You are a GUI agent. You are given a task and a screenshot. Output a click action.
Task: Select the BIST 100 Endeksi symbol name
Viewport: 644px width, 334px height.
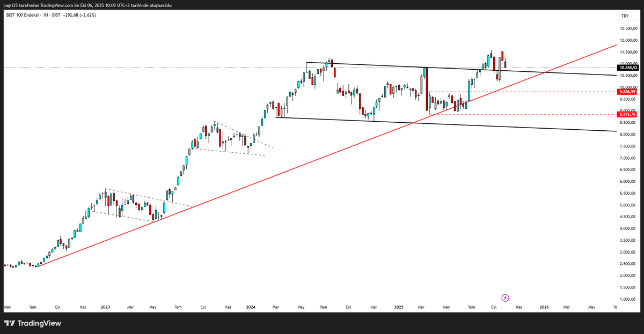click(23, 16)
